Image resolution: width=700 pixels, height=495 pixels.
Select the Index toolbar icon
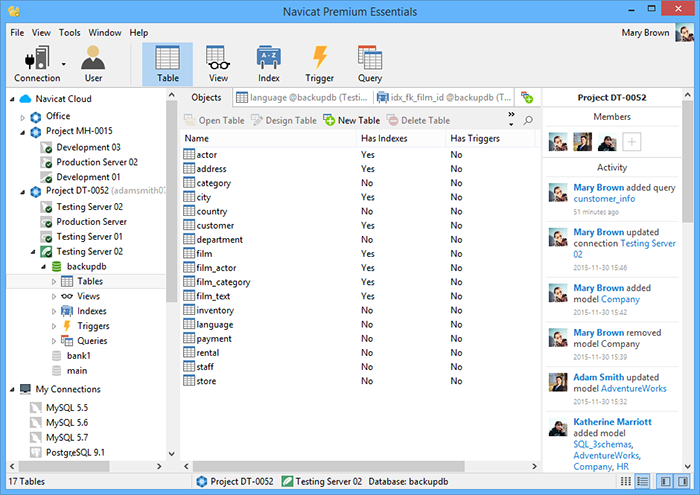(268, 64)
